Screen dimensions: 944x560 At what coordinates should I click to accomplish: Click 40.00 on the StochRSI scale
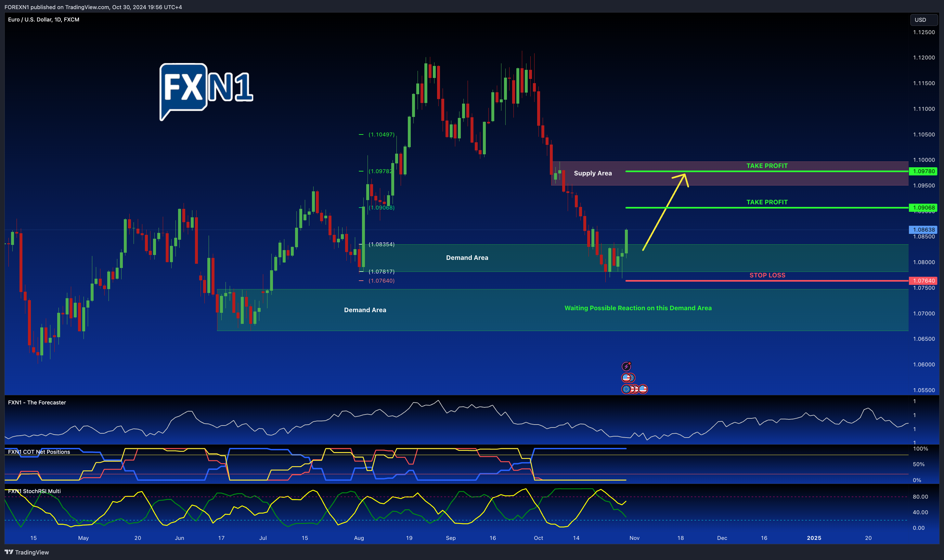click(x=920, y=512)
